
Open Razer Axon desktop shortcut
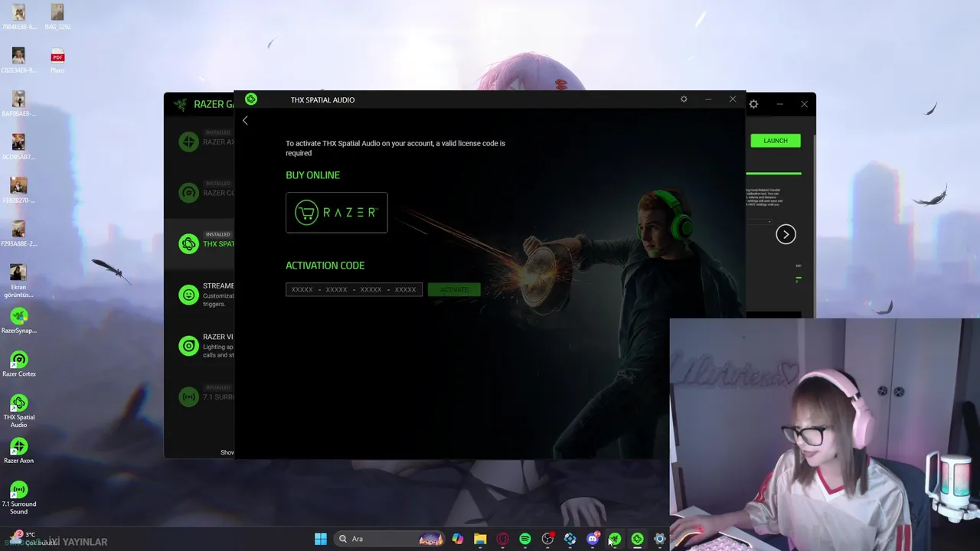coord(18,451)
